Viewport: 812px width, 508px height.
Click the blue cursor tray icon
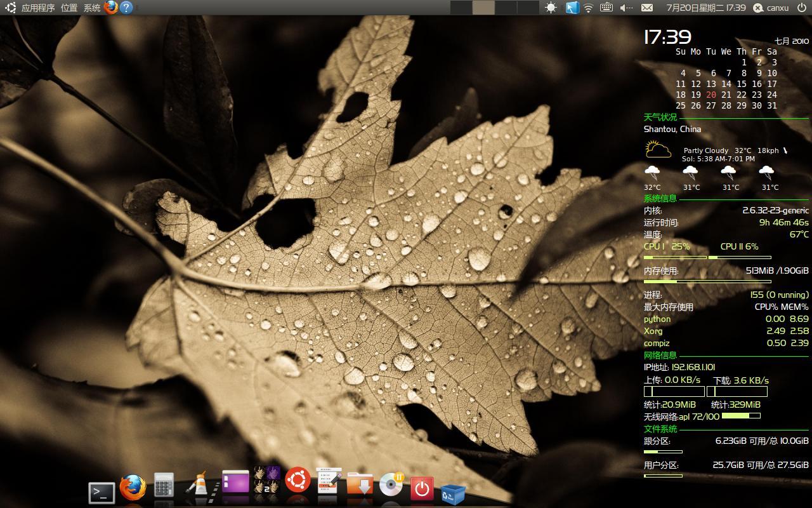pyautogui.click(x=573, y=8)
